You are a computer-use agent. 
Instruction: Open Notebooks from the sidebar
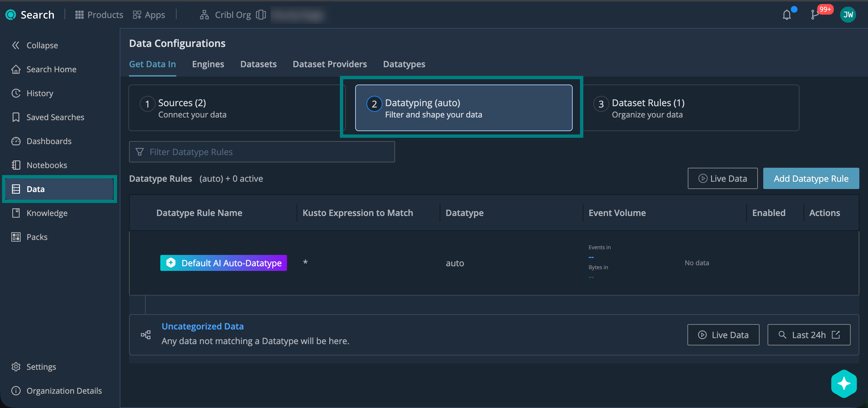[x=39, y=165]
